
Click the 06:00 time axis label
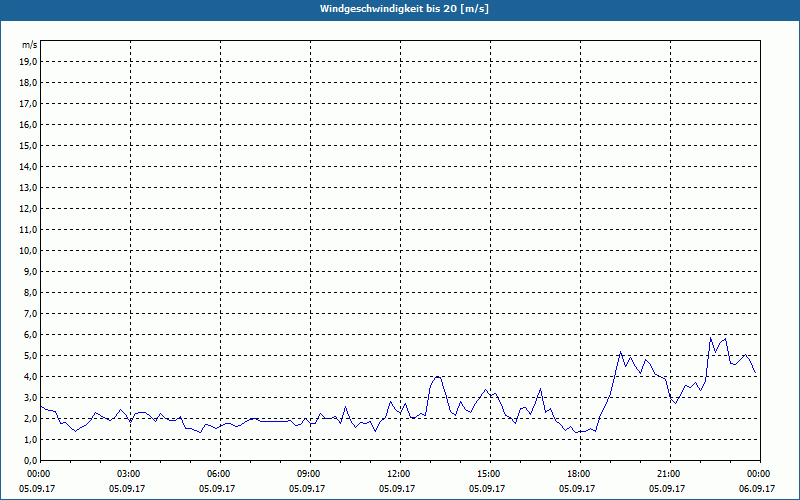(220, 474)
